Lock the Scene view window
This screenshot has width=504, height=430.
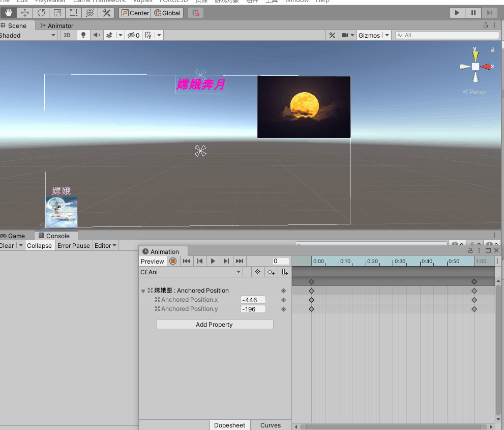coord(486,25)
